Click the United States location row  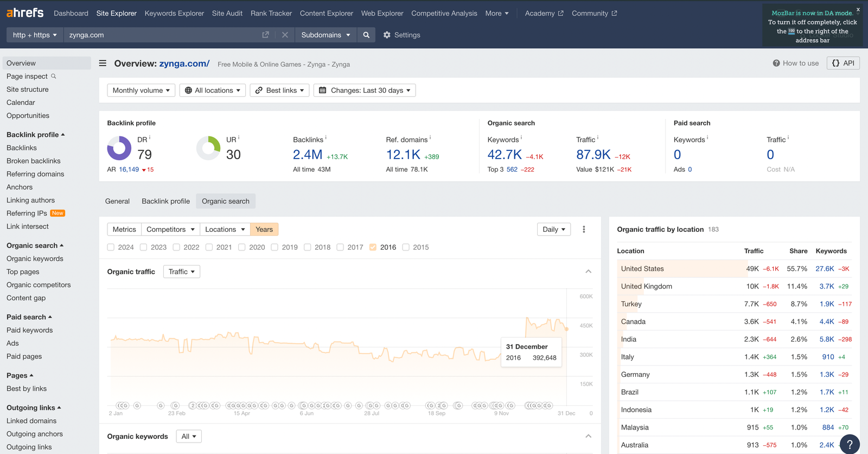(735, 268)
